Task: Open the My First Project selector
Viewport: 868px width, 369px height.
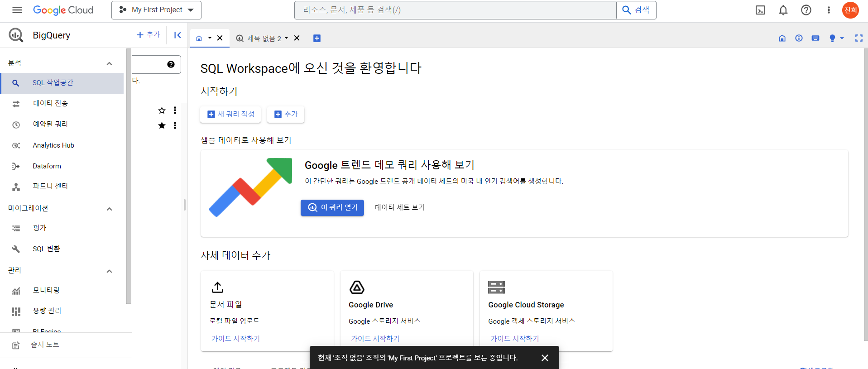Action: tap(156, 10)
